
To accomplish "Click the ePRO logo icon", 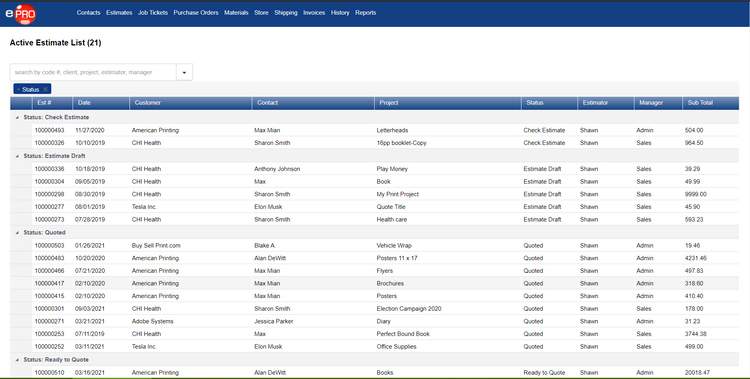I will click(21, 13).
